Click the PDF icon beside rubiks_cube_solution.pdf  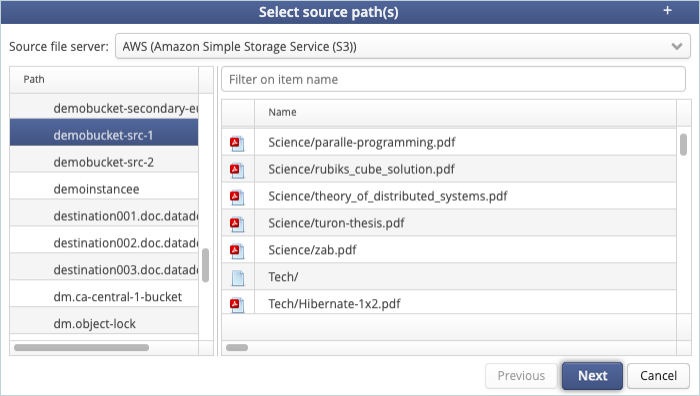(237, 171)
